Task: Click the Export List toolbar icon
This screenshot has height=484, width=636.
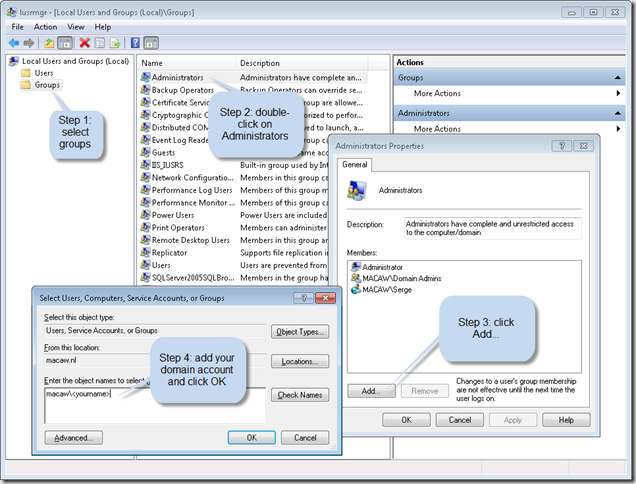Action: [115, 43]
